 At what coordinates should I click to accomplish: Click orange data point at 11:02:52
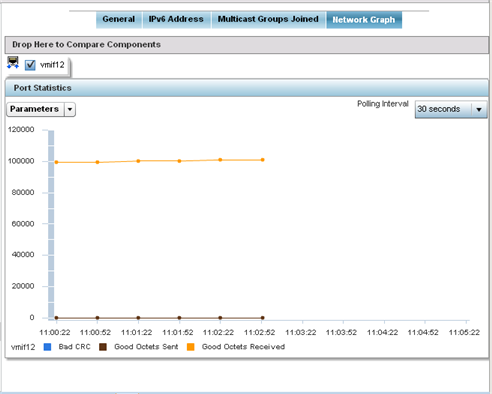(x=263, y=160)
